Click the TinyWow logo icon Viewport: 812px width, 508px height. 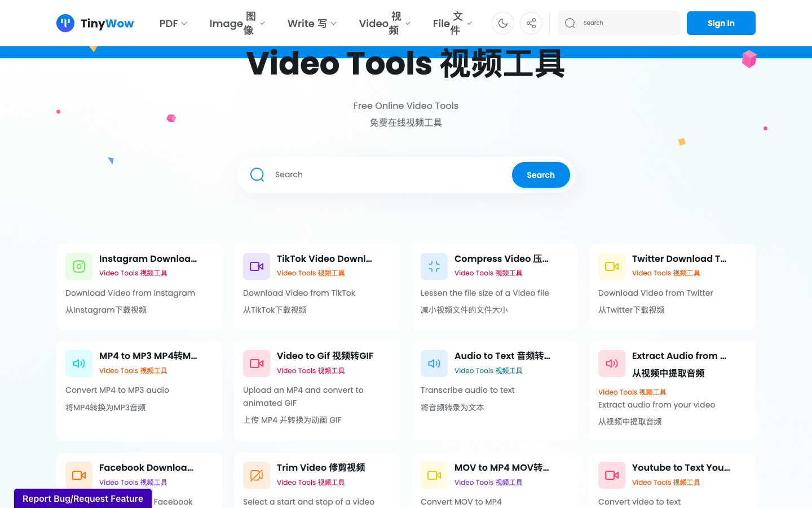pos(65,23)
